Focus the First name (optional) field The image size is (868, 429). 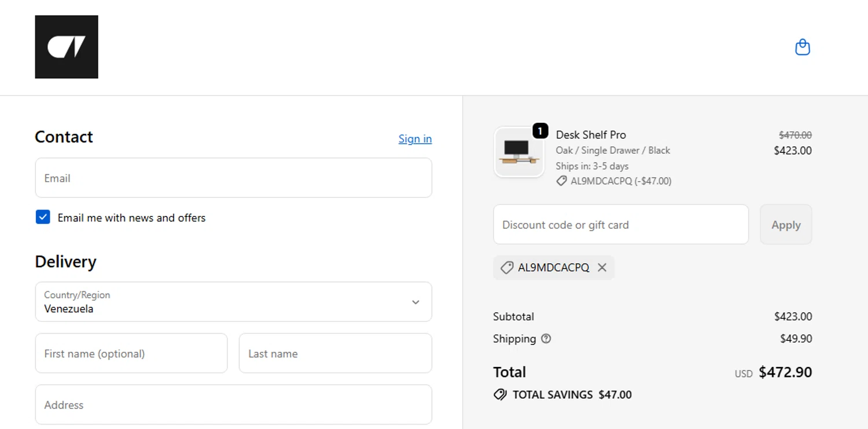click(x=131, y=353)
